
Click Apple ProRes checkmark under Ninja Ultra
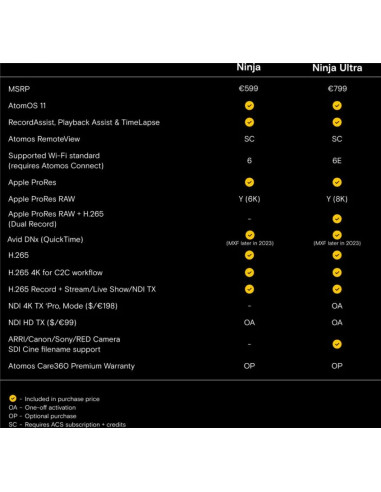(337, 182)
